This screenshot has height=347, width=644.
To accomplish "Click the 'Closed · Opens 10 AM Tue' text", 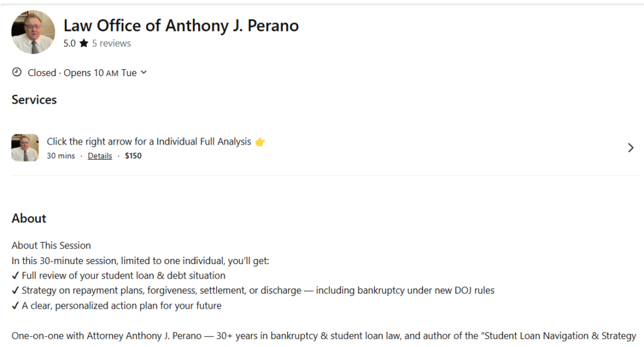I will click(82, 73).
